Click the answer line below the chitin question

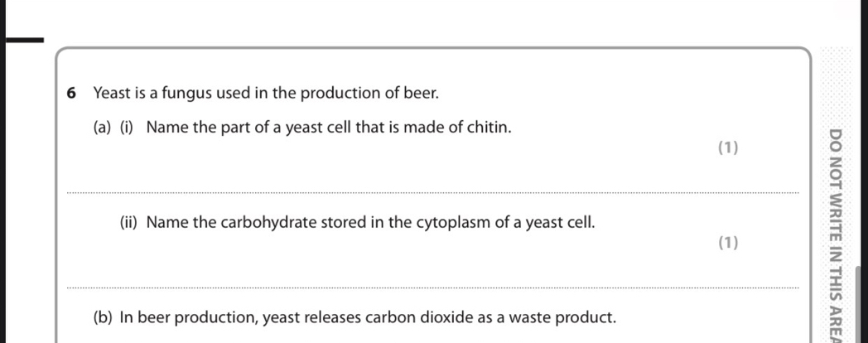click(431, 192)
